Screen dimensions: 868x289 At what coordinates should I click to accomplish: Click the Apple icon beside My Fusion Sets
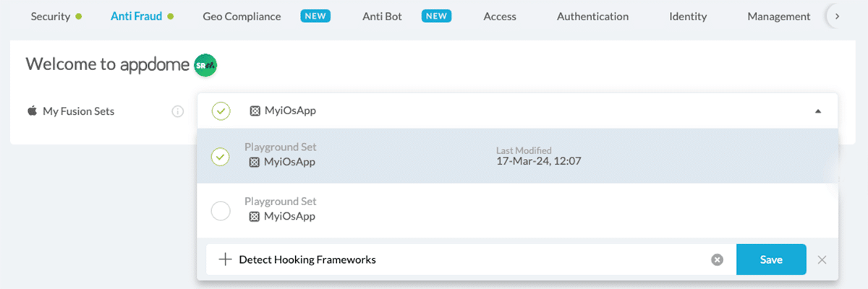(32, 111)
